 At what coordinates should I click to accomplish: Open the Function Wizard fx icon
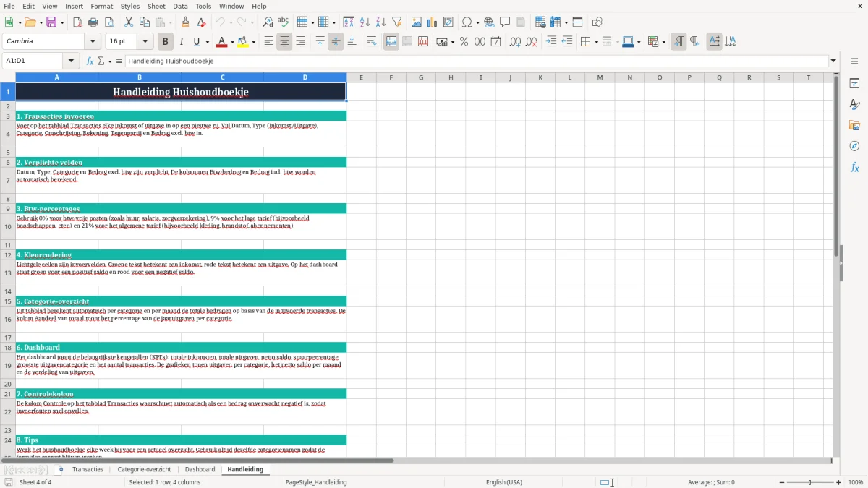90,61
